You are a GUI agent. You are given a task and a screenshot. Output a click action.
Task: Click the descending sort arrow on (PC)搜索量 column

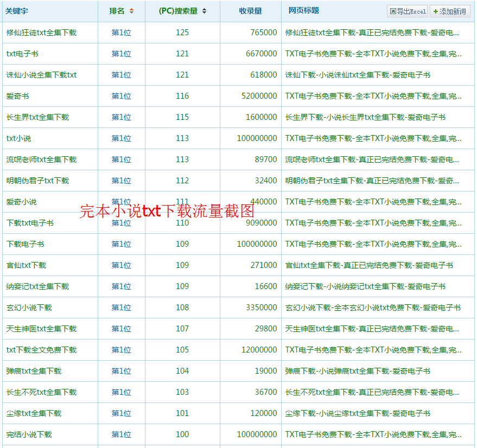click(204, 12)
